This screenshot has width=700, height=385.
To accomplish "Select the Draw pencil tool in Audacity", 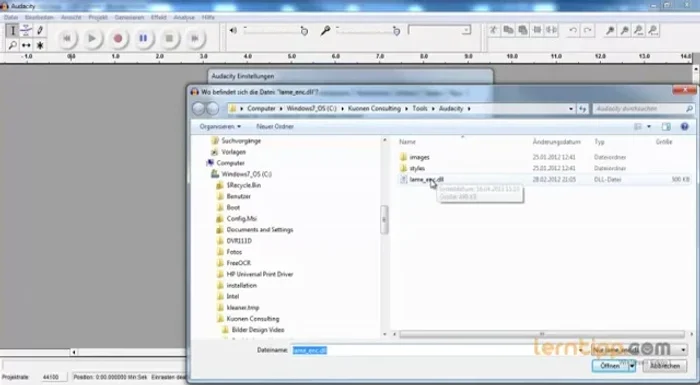I will pos(40,30).
